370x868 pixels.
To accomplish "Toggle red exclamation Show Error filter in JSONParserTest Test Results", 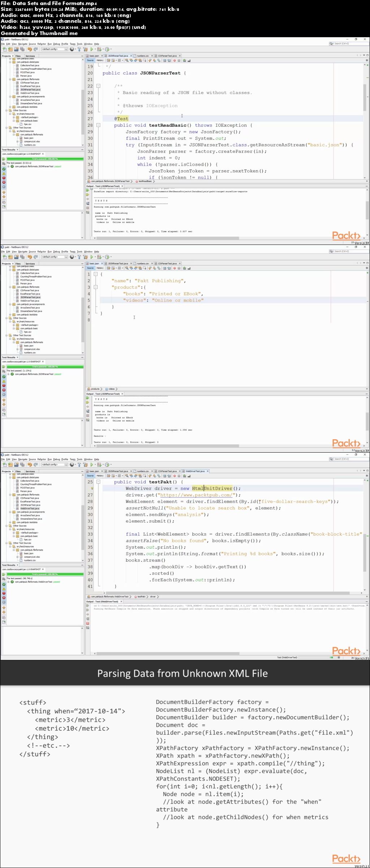I will (4, 178).
